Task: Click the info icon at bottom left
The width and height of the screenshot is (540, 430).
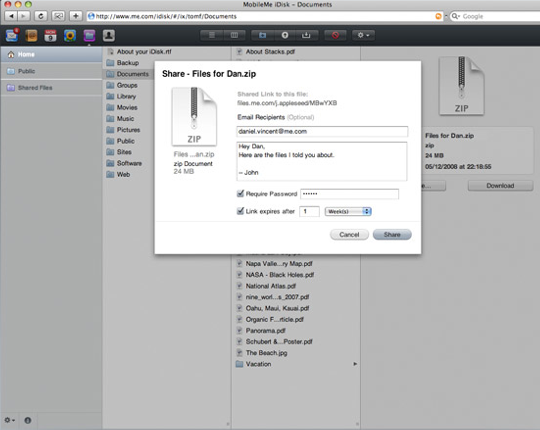Action: pos(28,420)
